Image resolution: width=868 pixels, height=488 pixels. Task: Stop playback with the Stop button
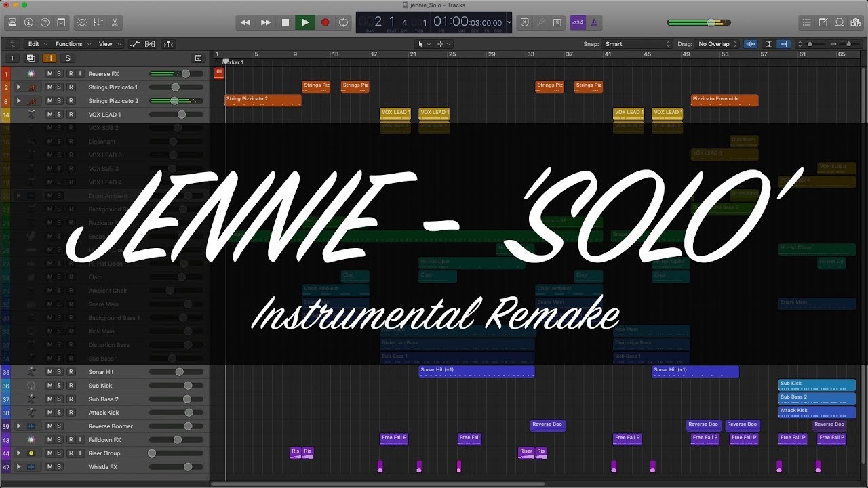[285, 22]
